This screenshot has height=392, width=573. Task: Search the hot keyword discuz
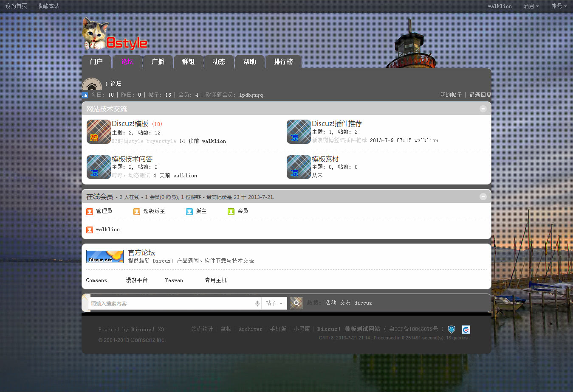(363, 303)
